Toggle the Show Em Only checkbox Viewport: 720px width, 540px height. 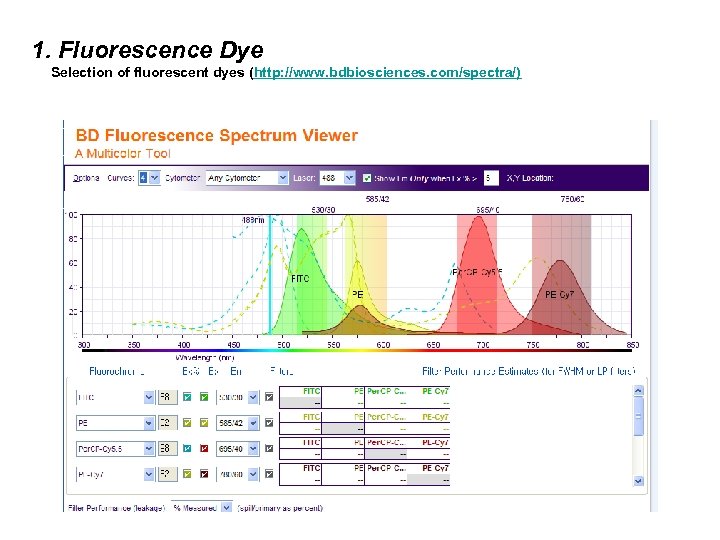coord(367,178)
